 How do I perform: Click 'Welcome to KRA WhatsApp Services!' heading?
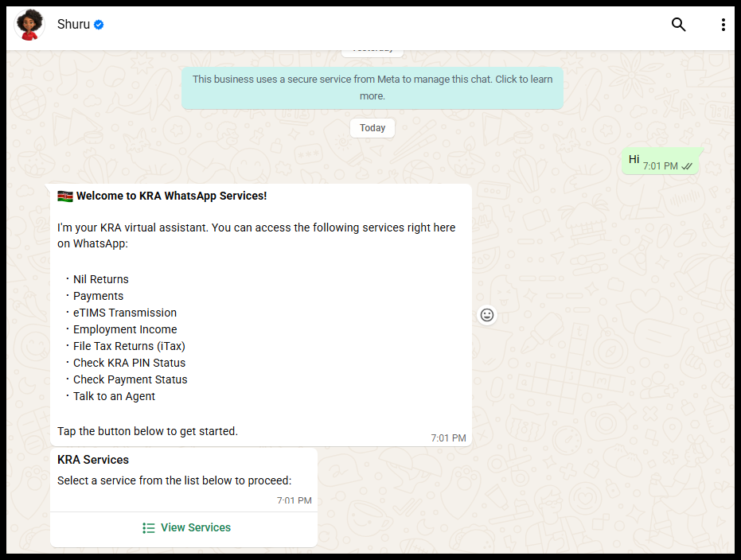click(x=172, y=196)
